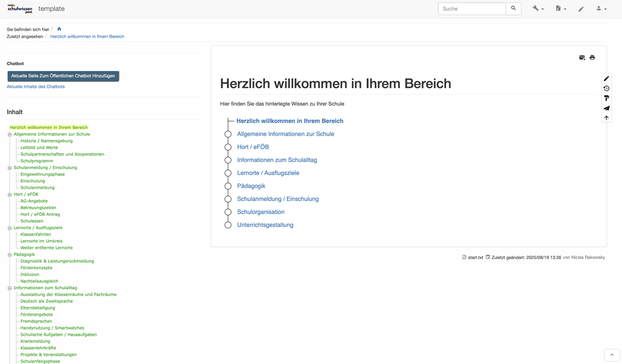Click the up arrow icon in side toolbar
622x364 pixels.
click(606, 118)
